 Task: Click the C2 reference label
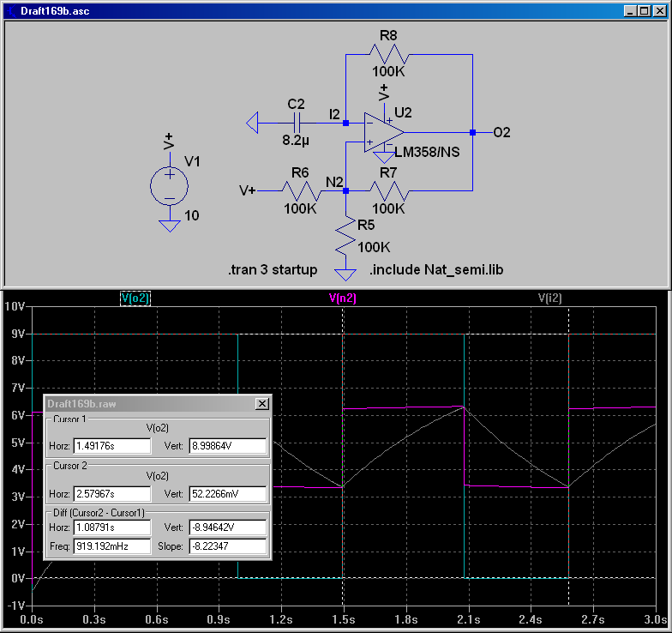tap(297, 105)
